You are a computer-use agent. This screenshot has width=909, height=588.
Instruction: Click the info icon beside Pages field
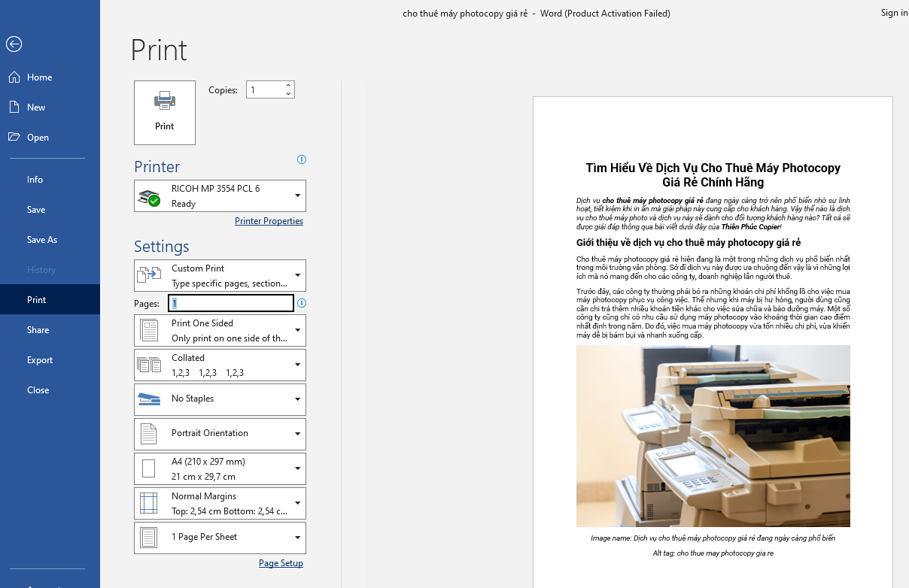coord(302,303)
